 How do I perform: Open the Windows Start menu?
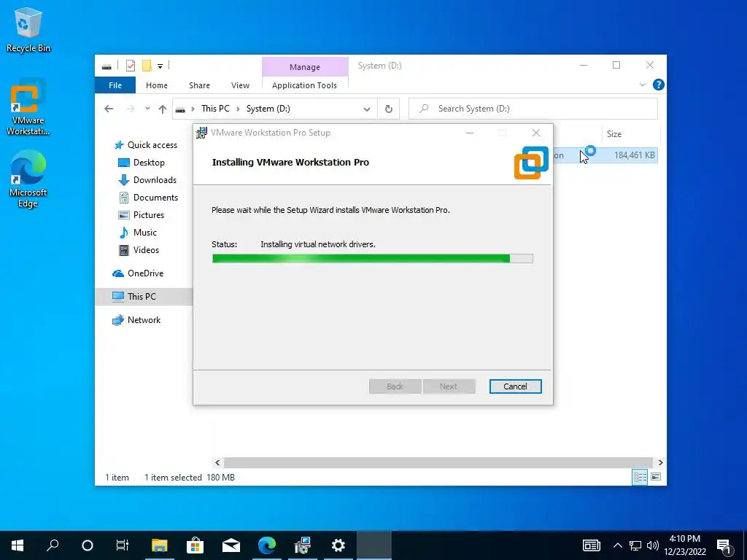point(18,545)
